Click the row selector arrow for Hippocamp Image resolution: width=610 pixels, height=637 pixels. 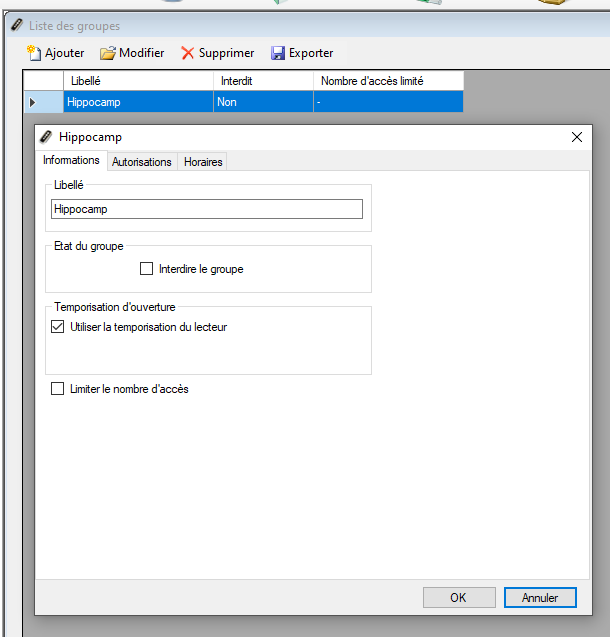pyautogui.click(x=33, y=101)
